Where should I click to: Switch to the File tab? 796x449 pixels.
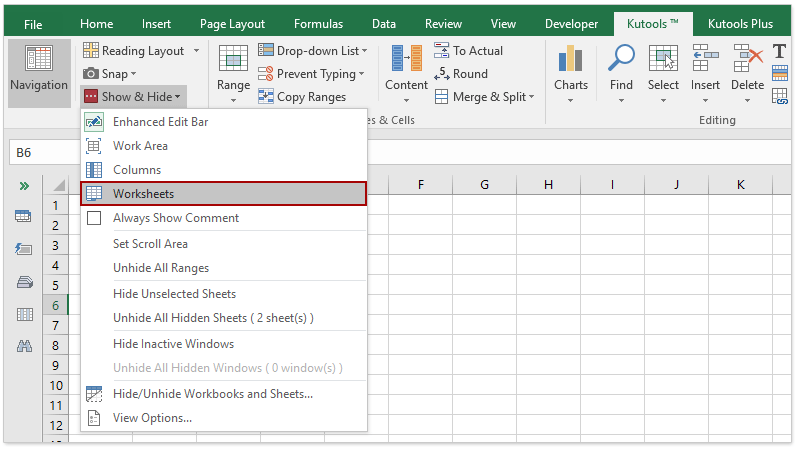(x=33, y=24)
